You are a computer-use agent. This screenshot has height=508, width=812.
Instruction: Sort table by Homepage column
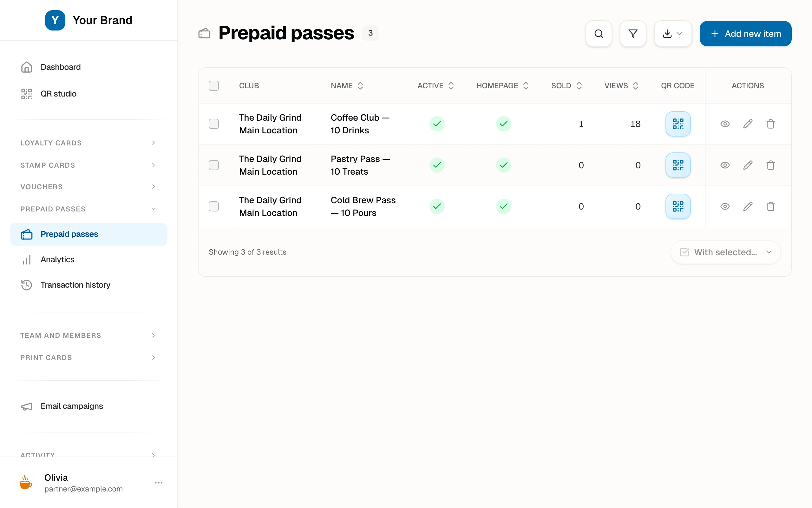click(503, 86)
